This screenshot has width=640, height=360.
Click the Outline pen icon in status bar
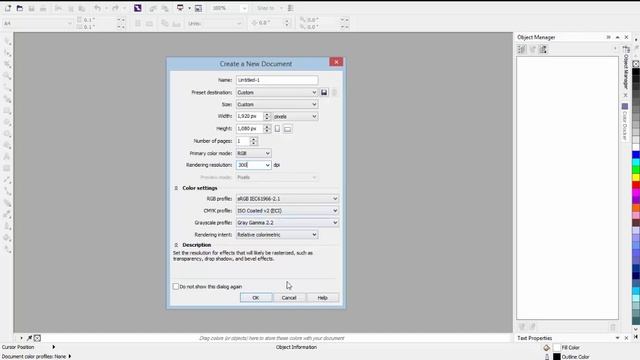pyautogui.click(x=547, y=357)
